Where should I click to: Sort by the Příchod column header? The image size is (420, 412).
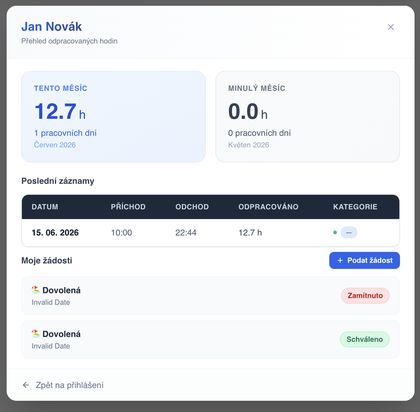[128, 207]
